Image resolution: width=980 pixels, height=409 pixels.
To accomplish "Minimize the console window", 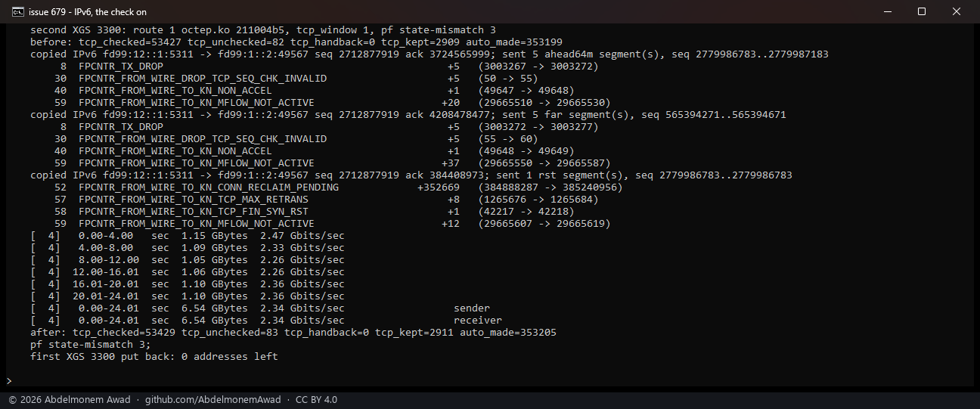I will (887, 11).
